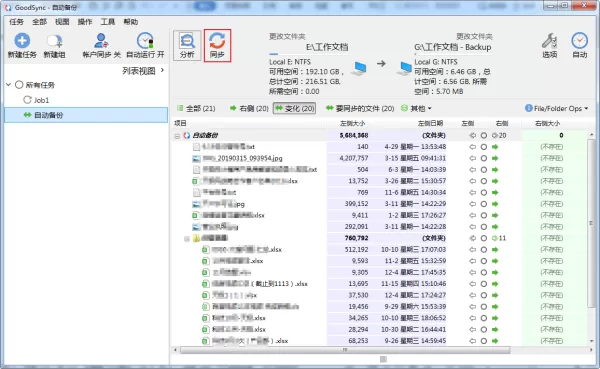Click sync-to-right arrow in the 4,207,757 row
Image resolution: width=600 pixels, height=369 pixels.
pos(495,158)
